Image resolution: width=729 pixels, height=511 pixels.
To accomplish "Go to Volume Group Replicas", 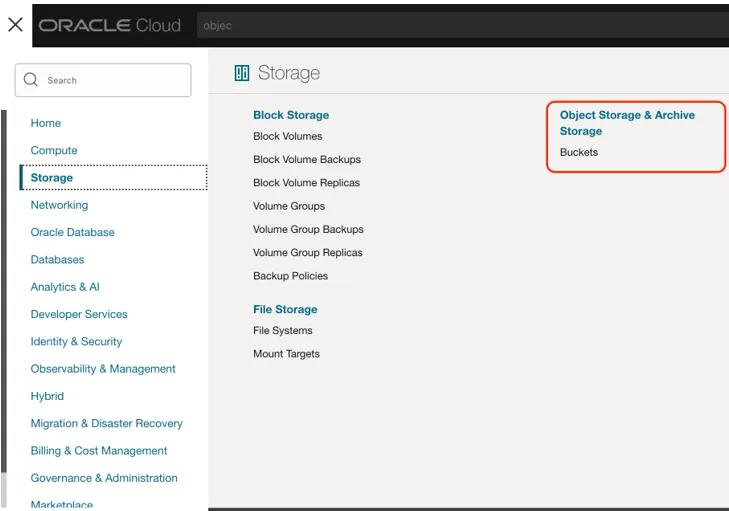I will tap(308, 252).
